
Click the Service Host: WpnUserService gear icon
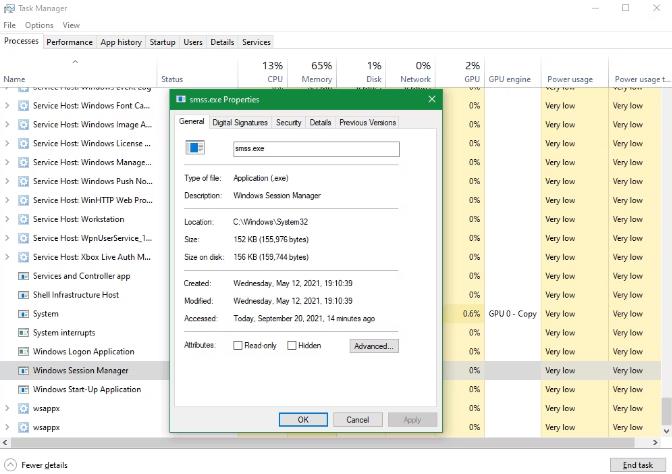pos(23,238)
